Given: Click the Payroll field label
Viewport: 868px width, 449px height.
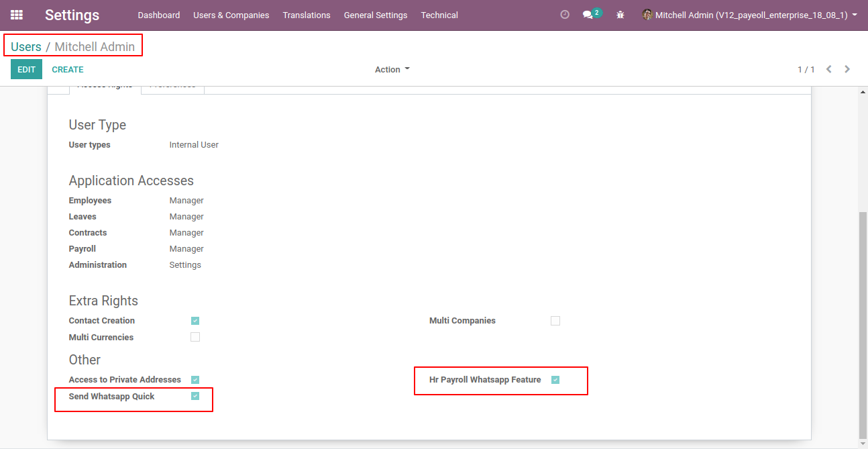Looking at the screenshot, I should pos(83,249).
